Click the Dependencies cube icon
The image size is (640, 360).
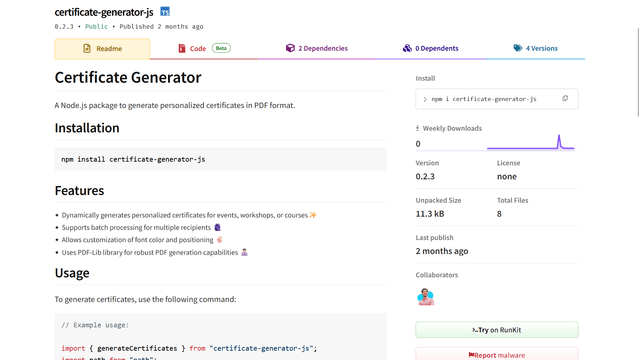coord(290,48)
